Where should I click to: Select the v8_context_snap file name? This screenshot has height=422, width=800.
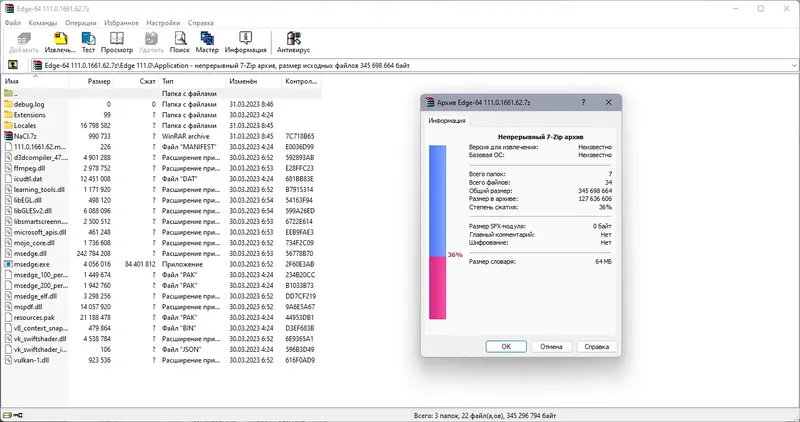40,328
